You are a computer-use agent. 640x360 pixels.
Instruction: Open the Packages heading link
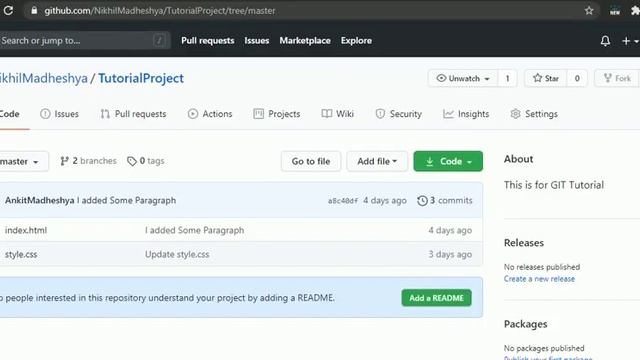coord(525,324)
